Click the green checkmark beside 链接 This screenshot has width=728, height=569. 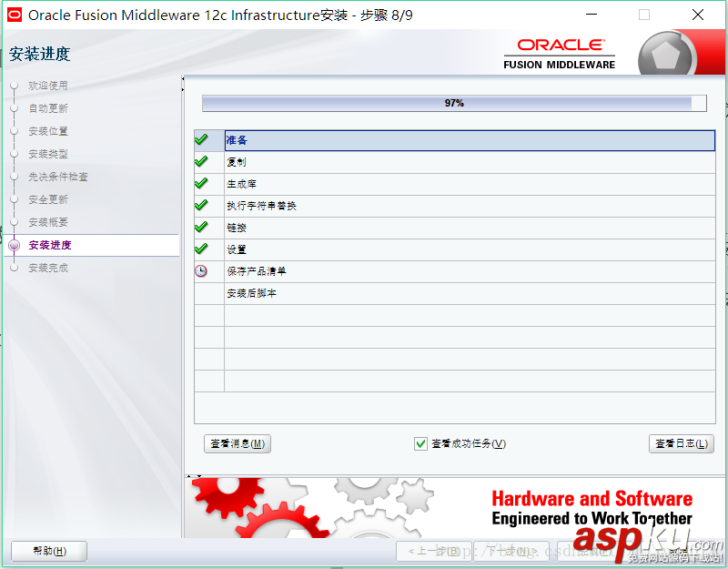click(201, 227)
